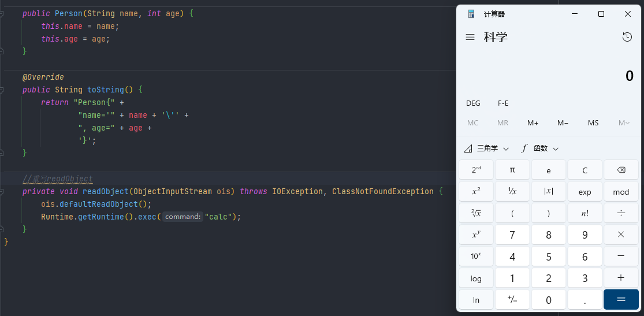Click digit 2 key
Screen dimensions: 644x316
point(548,278)
